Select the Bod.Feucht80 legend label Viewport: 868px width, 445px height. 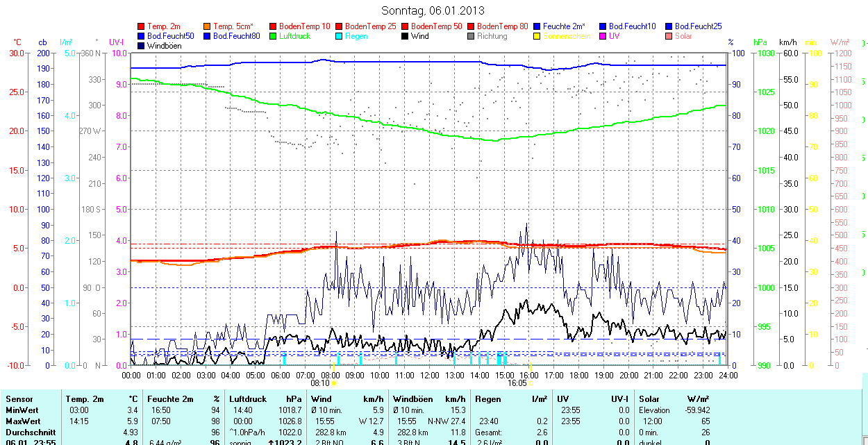point(236,36)
